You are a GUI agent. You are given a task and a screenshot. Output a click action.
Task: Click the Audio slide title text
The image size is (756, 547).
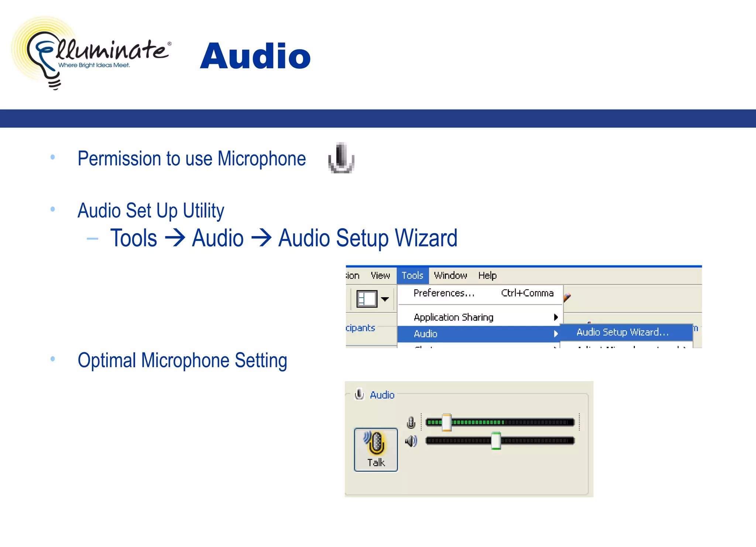tap(255, 56)
